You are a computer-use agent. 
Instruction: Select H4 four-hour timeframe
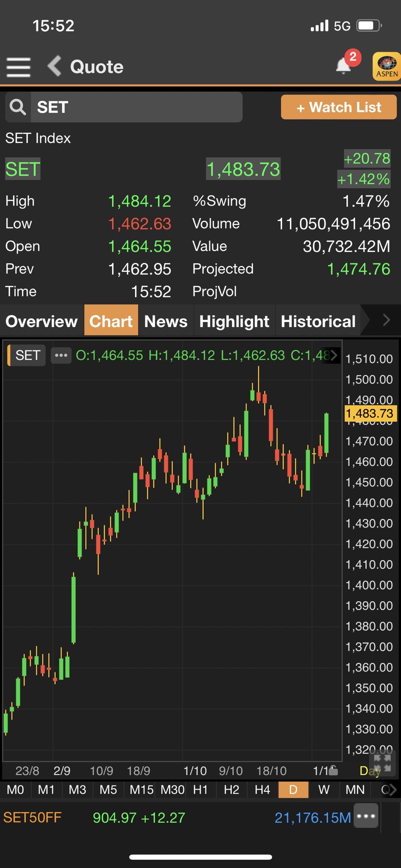(262, 790)
